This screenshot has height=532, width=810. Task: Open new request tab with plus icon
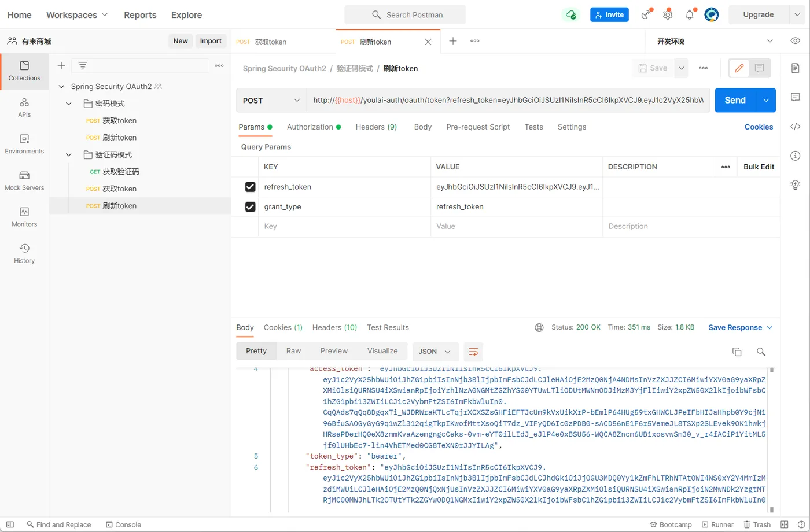[x=453, y=41]
